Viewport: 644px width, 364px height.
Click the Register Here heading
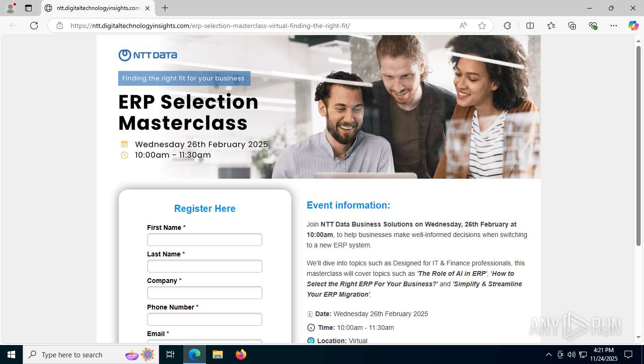click(x=205, y=209)
